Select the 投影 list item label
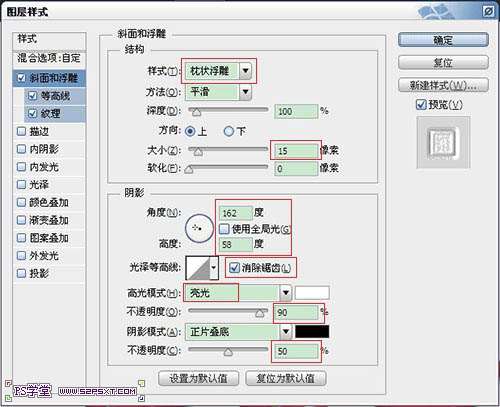 pos(39,273)
